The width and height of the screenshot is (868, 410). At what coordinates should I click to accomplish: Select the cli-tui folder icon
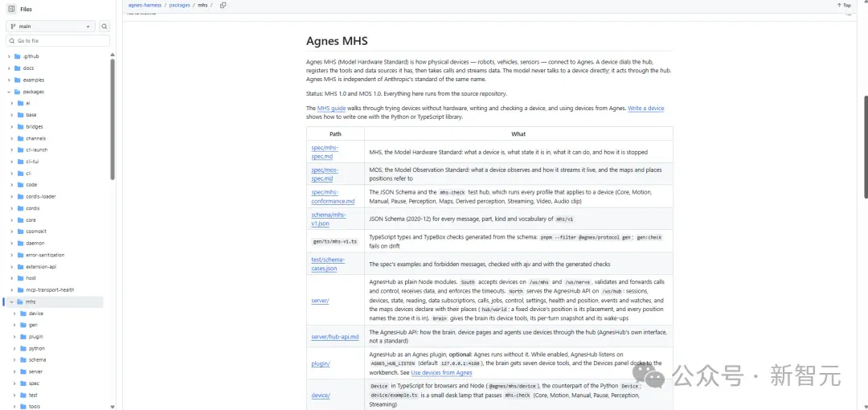[x=20, y=162]
